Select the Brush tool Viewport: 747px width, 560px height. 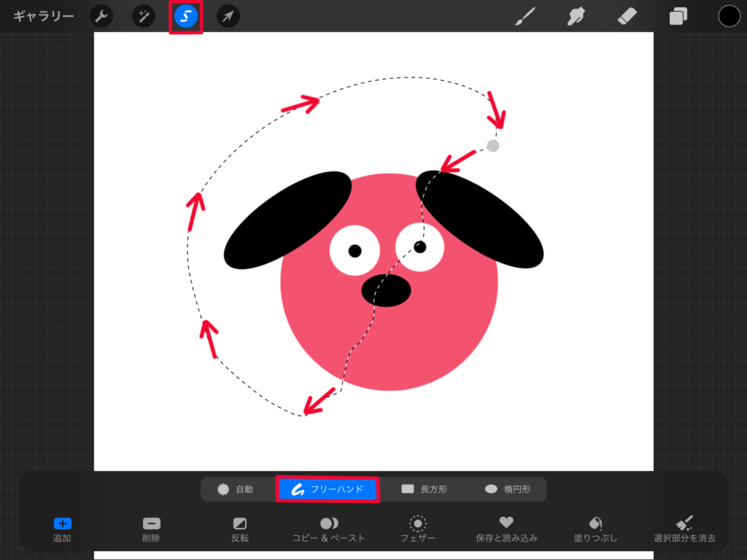click(x=525, y=16)
